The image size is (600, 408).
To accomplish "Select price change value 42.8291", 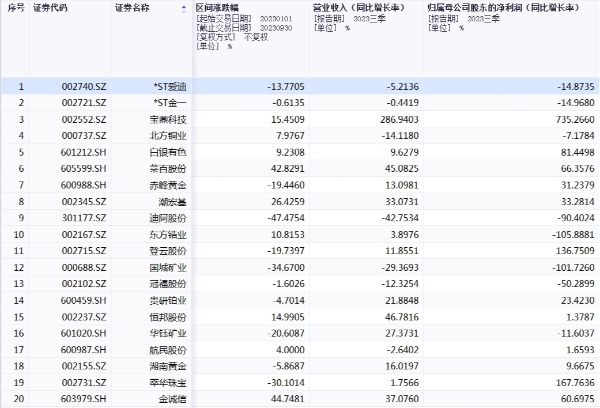I will (x=288, y=169).
